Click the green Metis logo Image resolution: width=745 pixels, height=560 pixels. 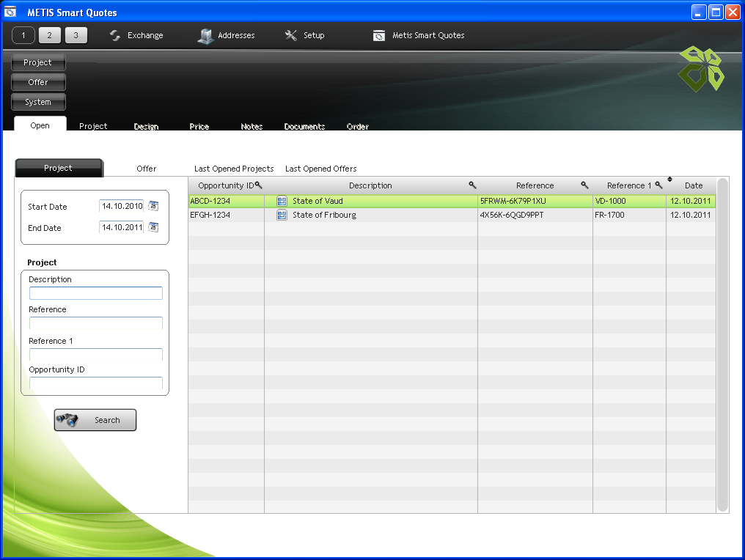(701, 69)
